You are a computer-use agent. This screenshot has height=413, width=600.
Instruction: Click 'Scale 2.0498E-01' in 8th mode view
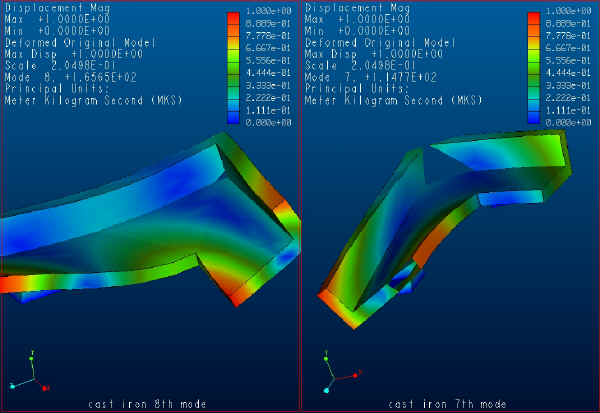(x=60, y=65)
